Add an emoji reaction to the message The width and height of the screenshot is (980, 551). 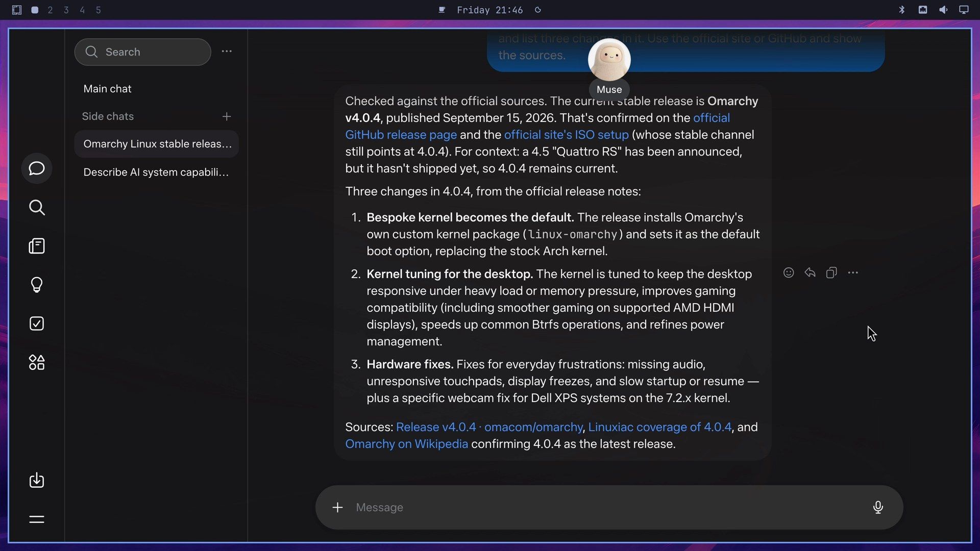click(789, 273)
